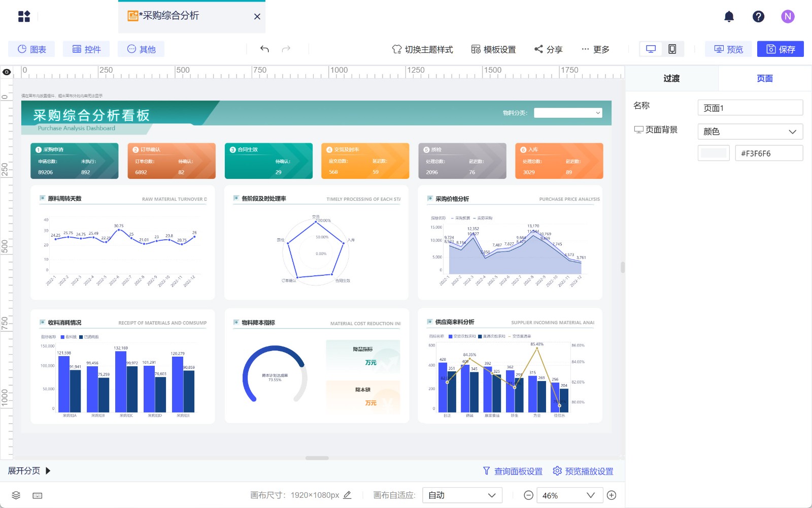Click the undo arrow
The width and height of the screenshot is (812, 508).
pyautogui.click(x=264, y=49)
